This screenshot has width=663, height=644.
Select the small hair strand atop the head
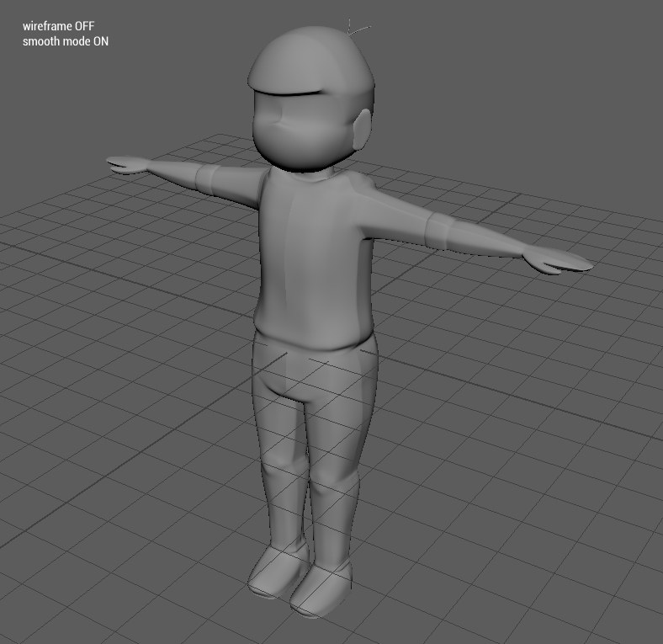tap(358, 30)
